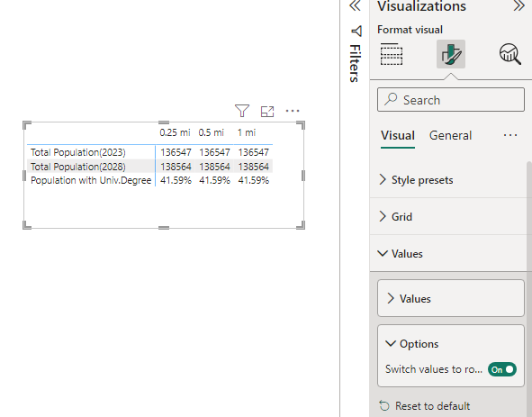Click 41.59% in the 0.25 mi column
The image size is (532, 417).
pos(176,180)
